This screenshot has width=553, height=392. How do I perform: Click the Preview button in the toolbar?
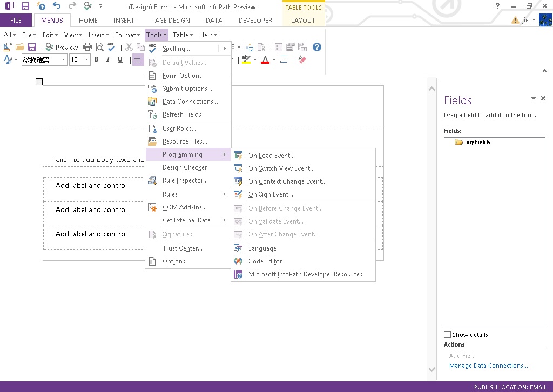tap(62, 48)
